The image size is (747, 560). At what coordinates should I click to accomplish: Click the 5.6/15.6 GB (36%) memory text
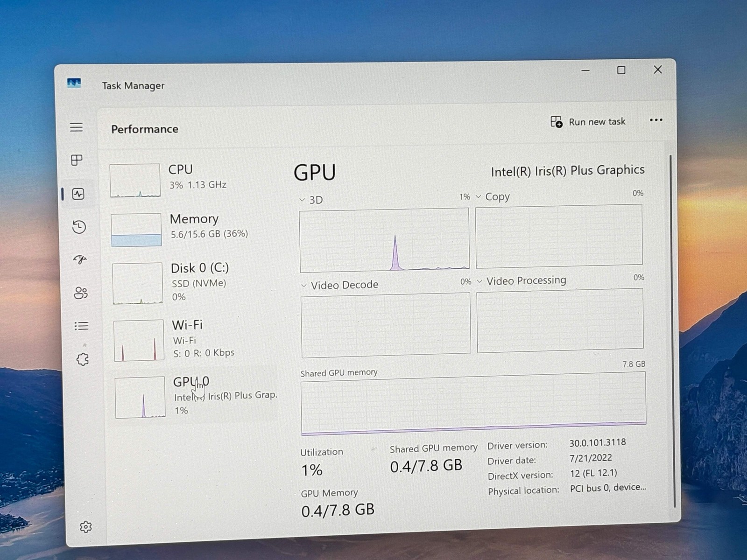[x=209, y=234]
